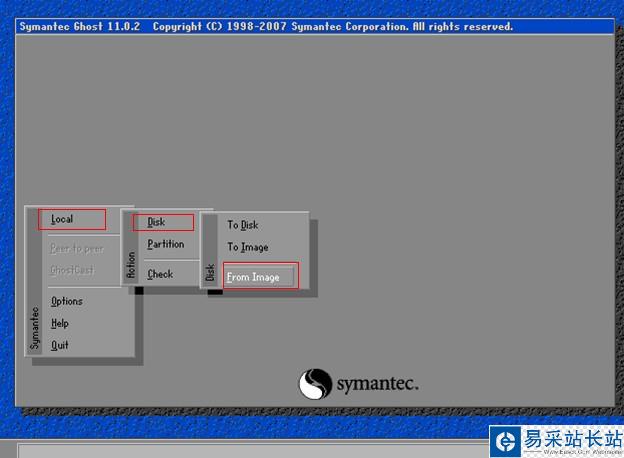Image resolution: width=624 pixels, height=458 pixels.
Task: Open Help in the Symantec menu
Action: coord(60,324)
